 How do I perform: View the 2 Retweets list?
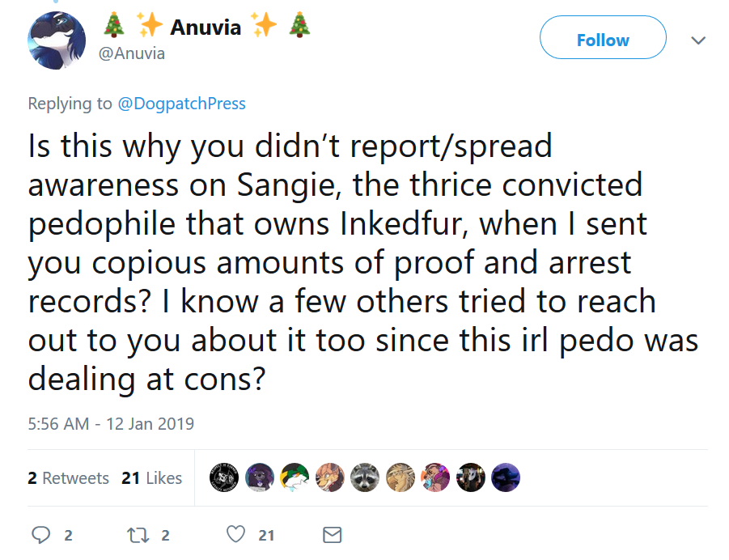[x=68, y=478]
